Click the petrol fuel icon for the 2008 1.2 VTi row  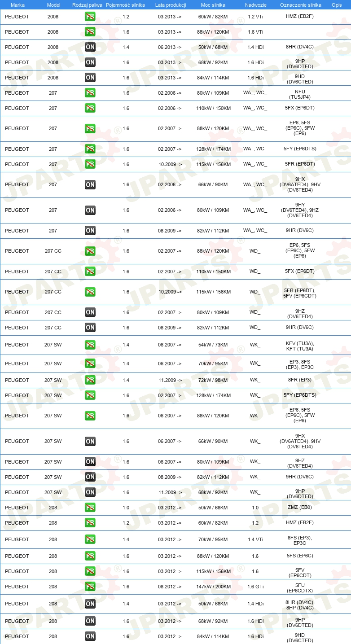(90, 17)
